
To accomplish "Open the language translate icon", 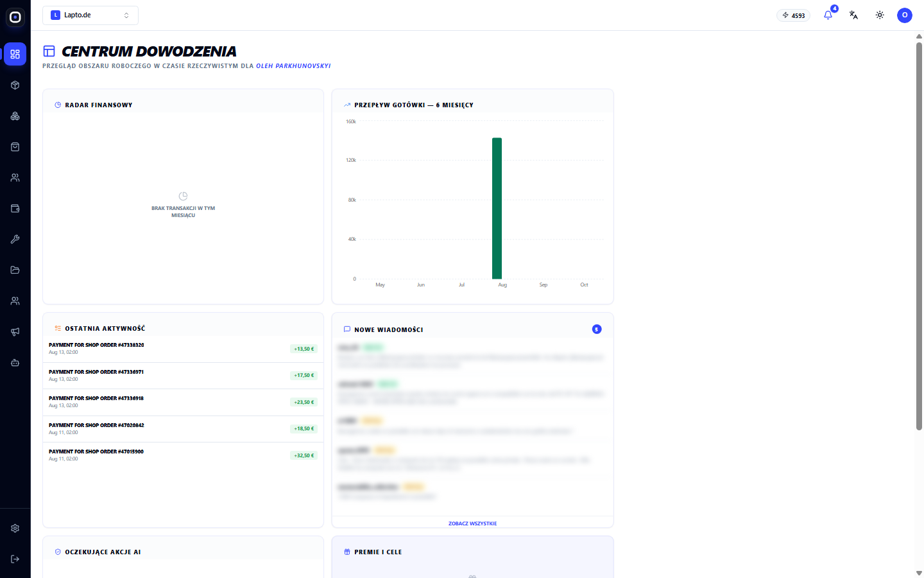I will pyautogui.click(x=854, y=15).
